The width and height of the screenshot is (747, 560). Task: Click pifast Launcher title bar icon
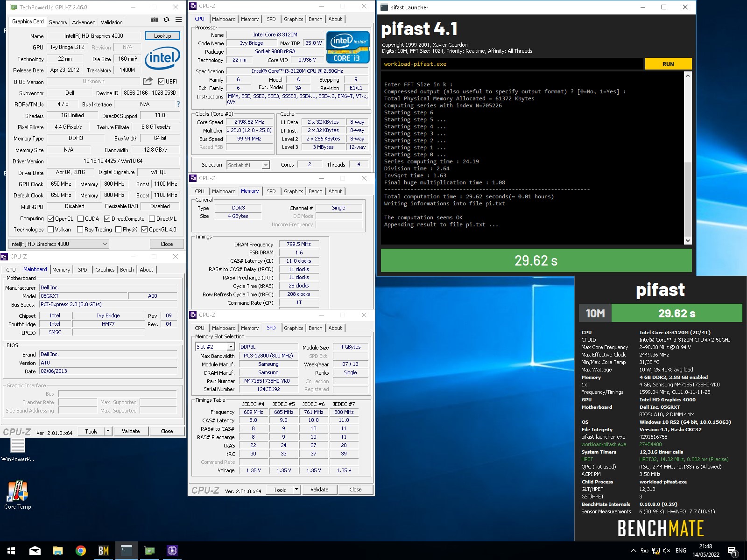(384, 7)
